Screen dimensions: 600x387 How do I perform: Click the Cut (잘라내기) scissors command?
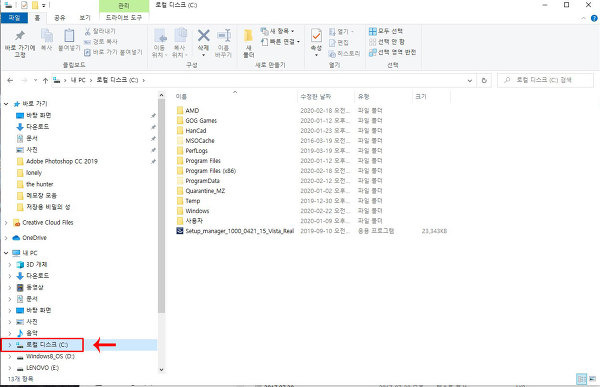[99, 31]
